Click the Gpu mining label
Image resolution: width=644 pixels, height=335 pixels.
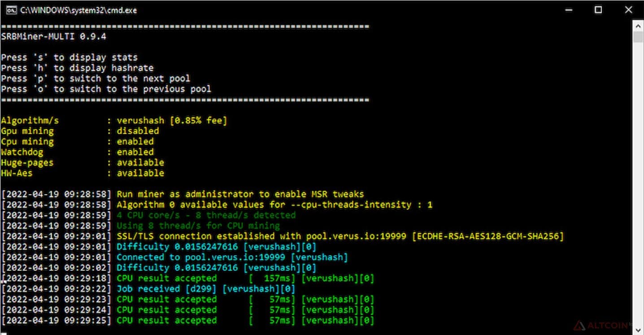click(27, 131)
